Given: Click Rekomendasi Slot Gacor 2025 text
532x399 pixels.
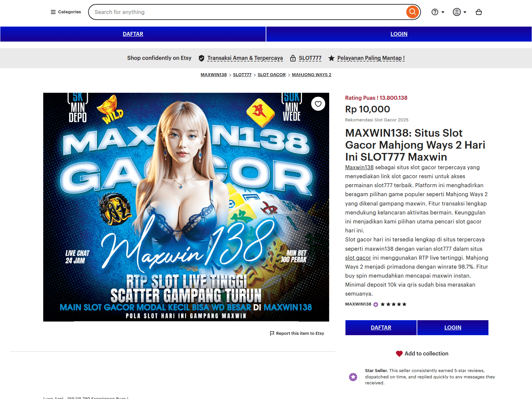Looking at the screenshot, I should (x=377, y=120).
